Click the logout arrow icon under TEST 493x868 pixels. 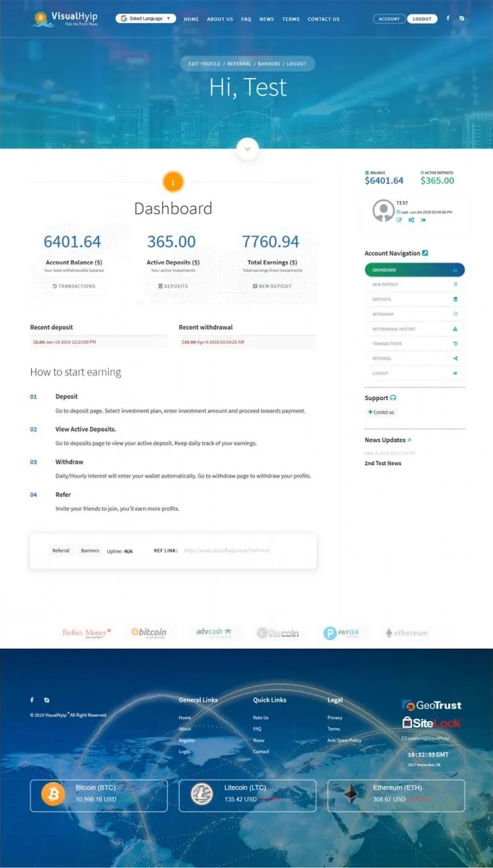click(x=424, y=220)
